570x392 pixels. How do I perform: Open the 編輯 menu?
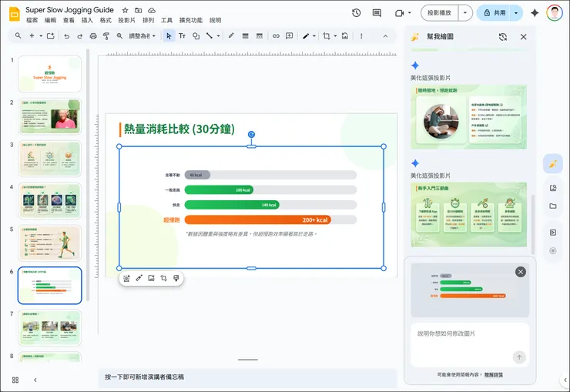tap(51, 20)
